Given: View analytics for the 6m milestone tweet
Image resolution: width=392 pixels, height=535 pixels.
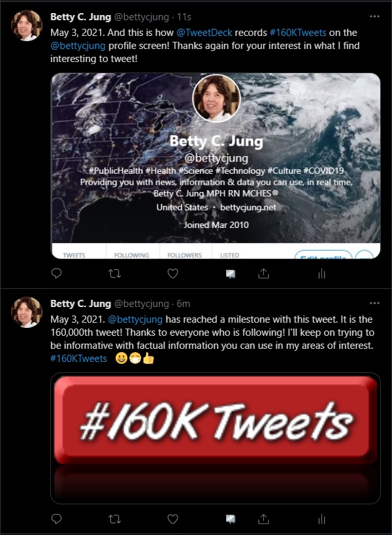Looking at the screenshot, I should coord(321,519).
